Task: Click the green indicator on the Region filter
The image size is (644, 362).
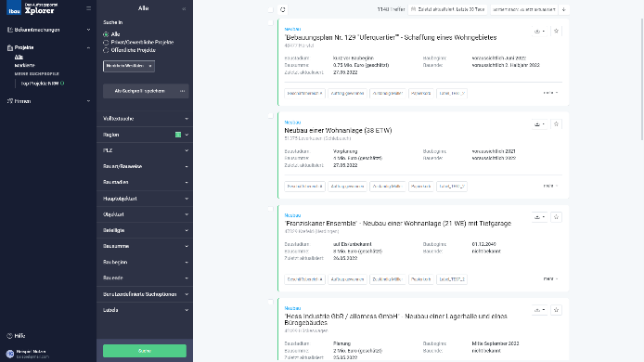Action: click(x=178, y=135)
